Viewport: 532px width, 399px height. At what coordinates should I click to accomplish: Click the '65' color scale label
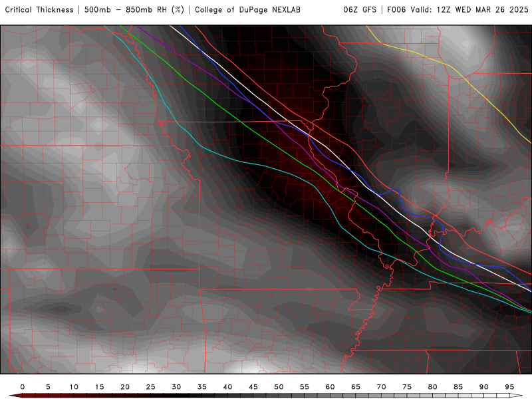point(356,387)
